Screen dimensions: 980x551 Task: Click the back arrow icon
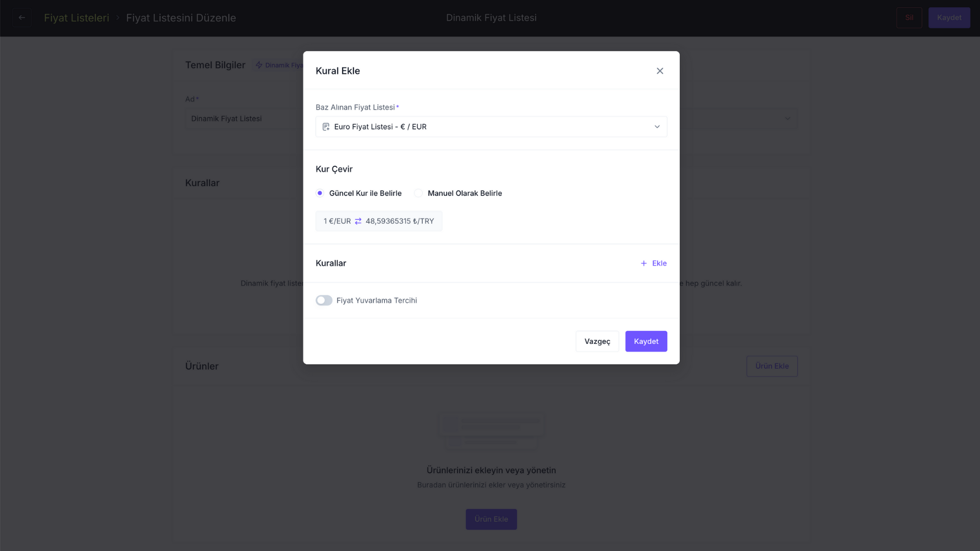click(22, 18)
